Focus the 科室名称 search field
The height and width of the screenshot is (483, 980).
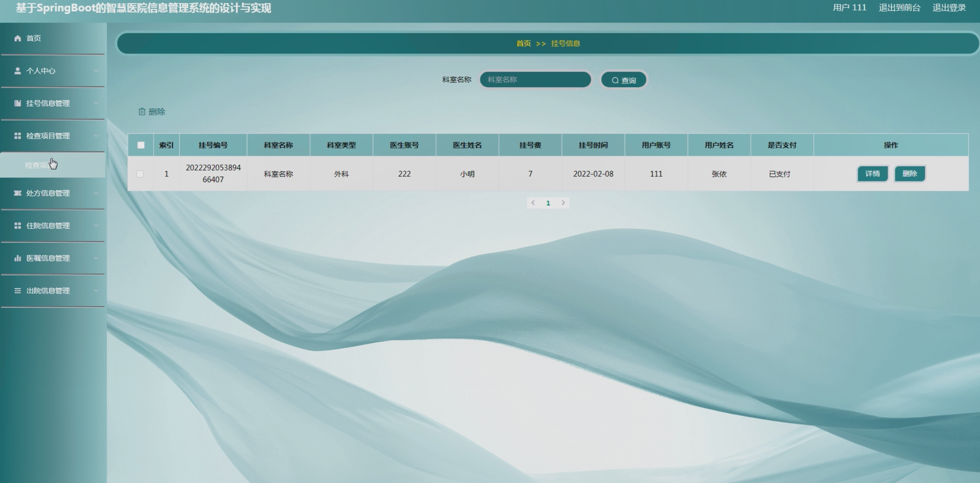pyautogui.click(x=535, y=80)
